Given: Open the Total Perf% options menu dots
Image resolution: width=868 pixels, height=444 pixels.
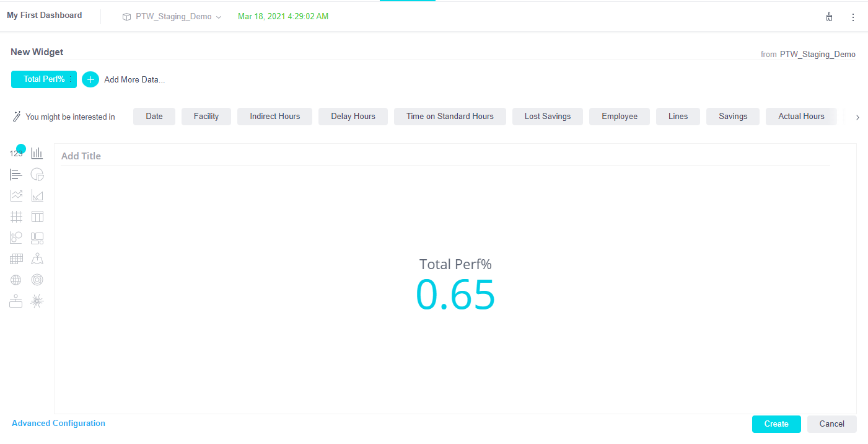Looking at the screenshot, I should 71,79.
